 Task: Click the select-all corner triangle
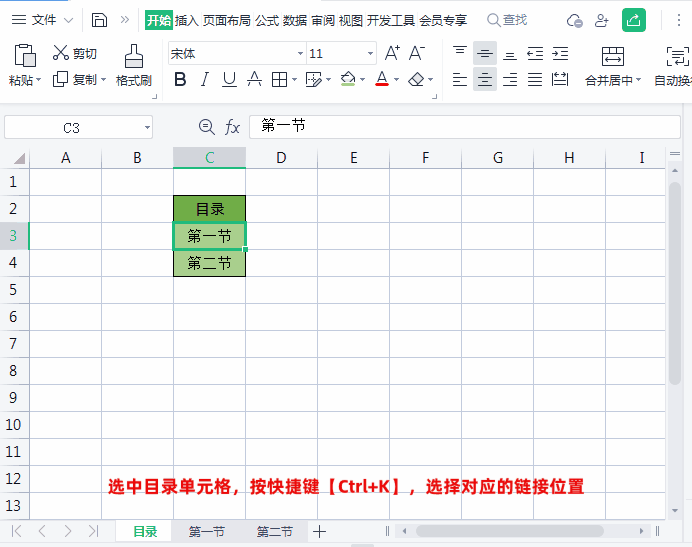coord(19,158)
